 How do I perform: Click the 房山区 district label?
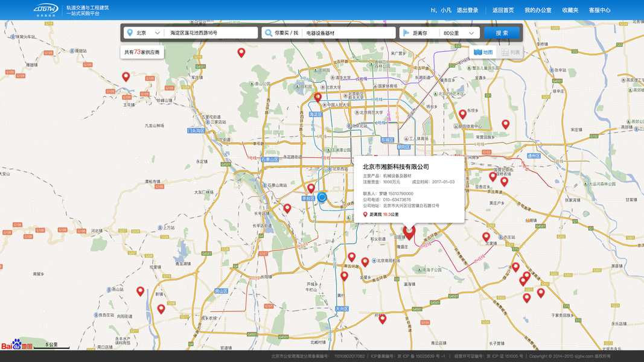(221, 291)
